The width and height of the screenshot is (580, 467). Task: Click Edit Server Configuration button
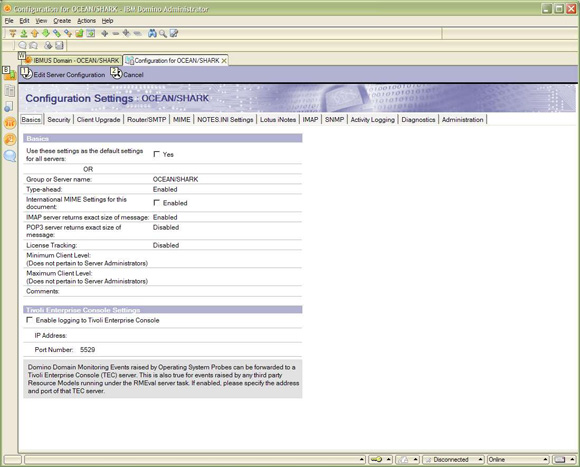pyautogui.click(x=63, y=74)
